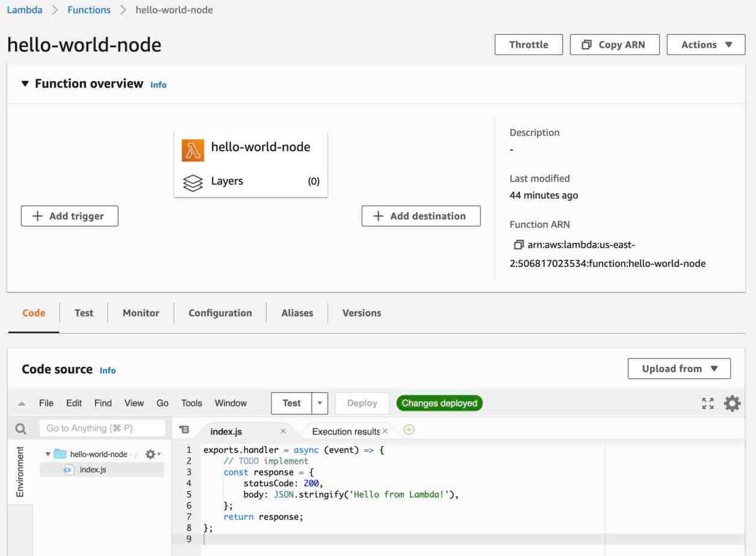This screenshot has width=756, height=556.
Task: Open the File menu in editor
Action: click(x=46, y=403)
